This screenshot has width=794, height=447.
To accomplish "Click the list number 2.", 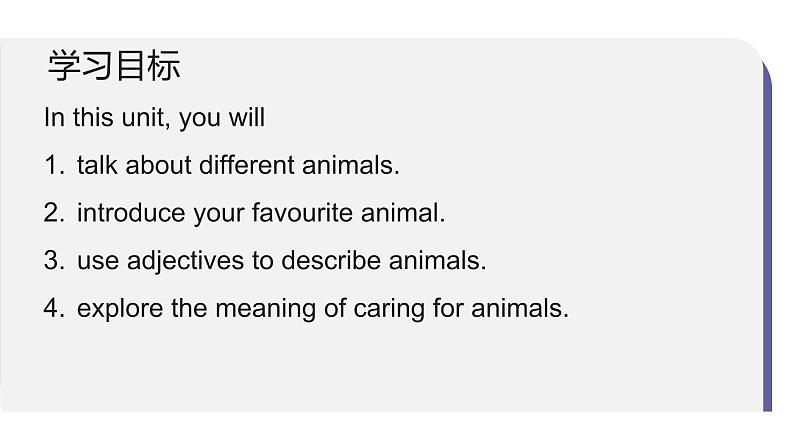I will (54, 213).
